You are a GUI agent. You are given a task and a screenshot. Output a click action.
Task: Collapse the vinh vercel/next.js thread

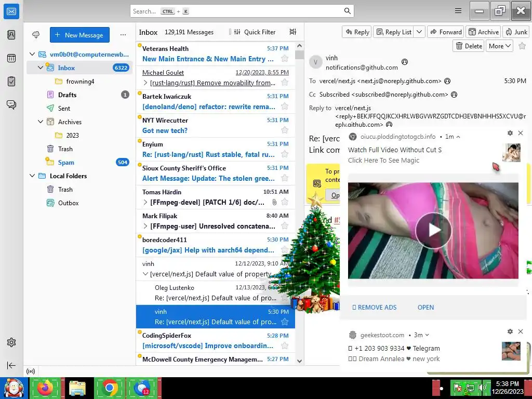point(145,274)
